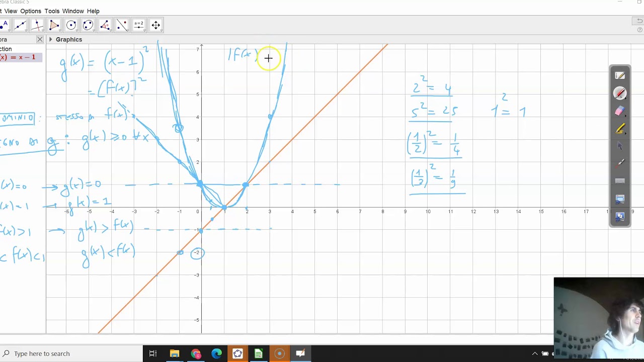Open the on-screen keyboard from palette
Viewport: 644px width, 362px height.
[x=620, y=180]
